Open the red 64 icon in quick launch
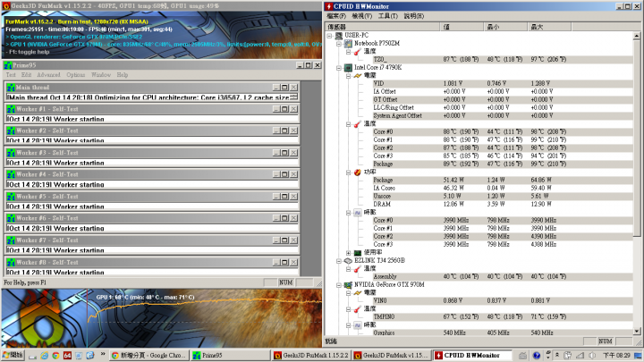 pos(67,356)
